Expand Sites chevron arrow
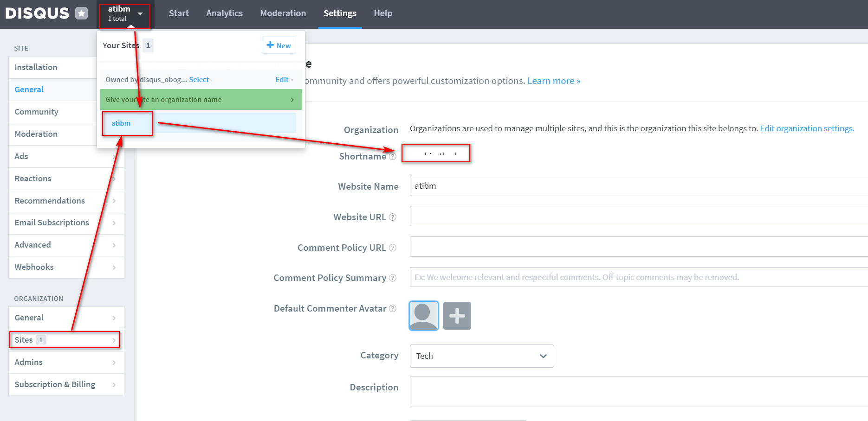The image size is (868, 421). coord(114,340)
